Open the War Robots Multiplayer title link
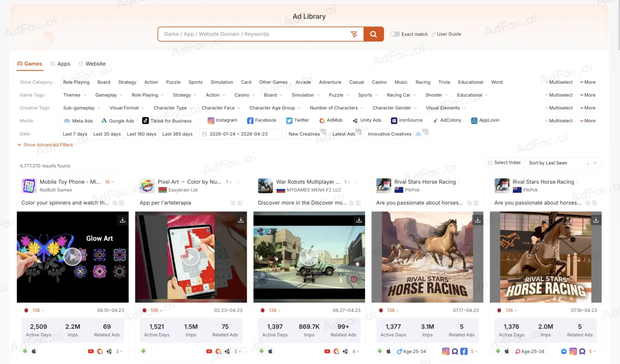 coord(308,182)
